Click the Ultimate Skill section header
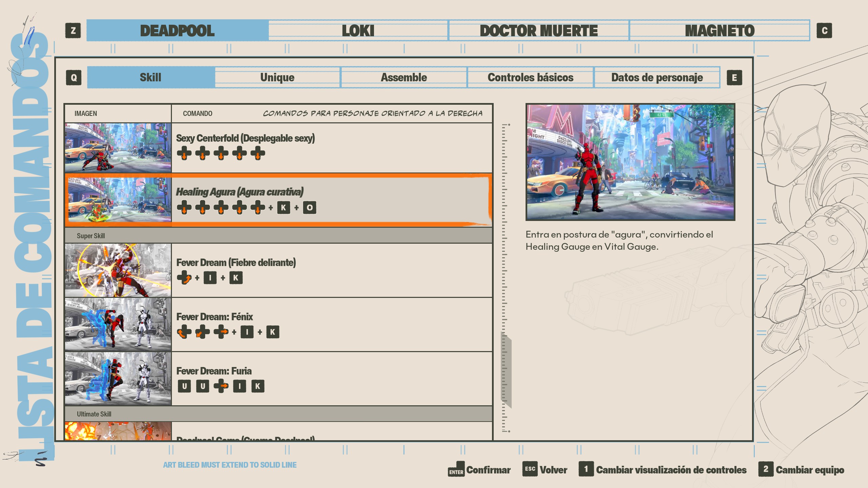The width and height of the screenshot is (868, 488). click(278, 414)
